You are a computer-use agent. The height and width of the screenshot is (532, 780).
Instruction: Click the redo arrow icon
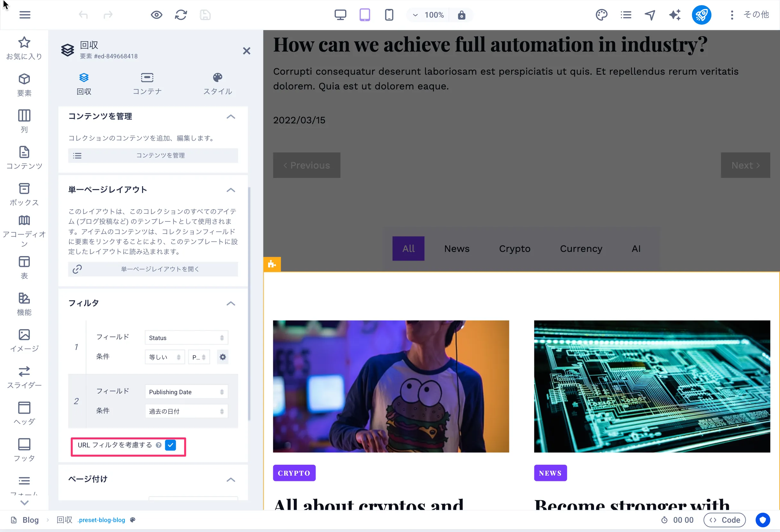(x=108, y=15)
